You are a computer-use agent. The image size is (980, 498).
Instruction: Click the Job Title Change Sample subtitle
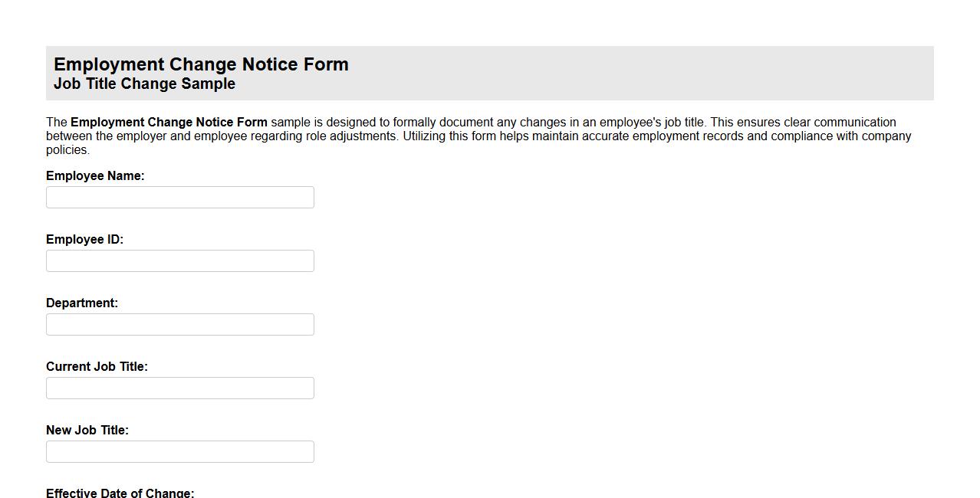pos(145,84)
